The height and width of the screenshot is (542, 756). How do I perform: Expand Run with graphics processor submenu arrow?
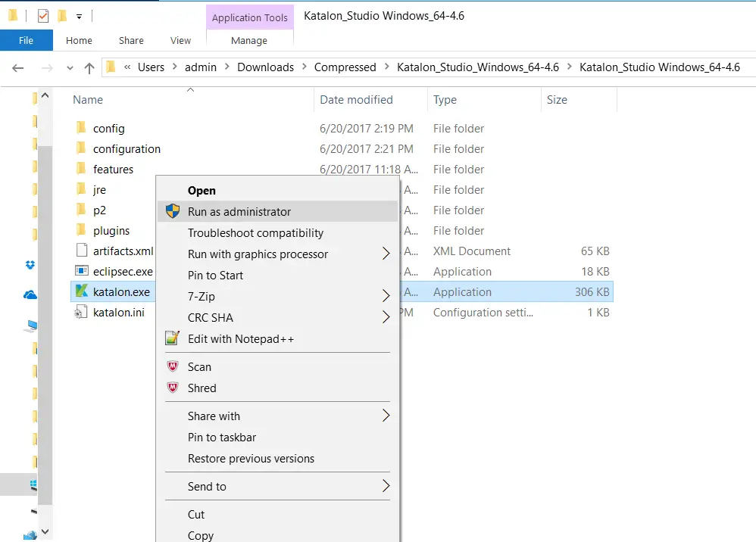(386, 254)
